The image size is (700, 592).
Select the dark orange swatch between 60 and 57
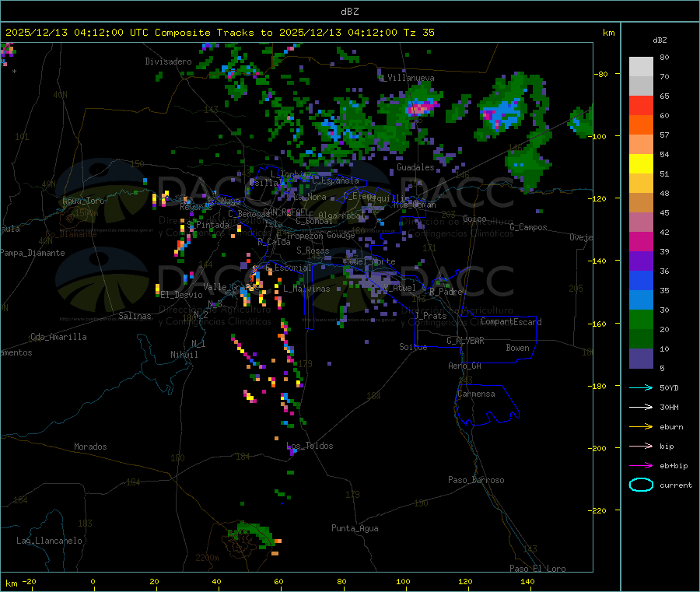pos(641,125)
